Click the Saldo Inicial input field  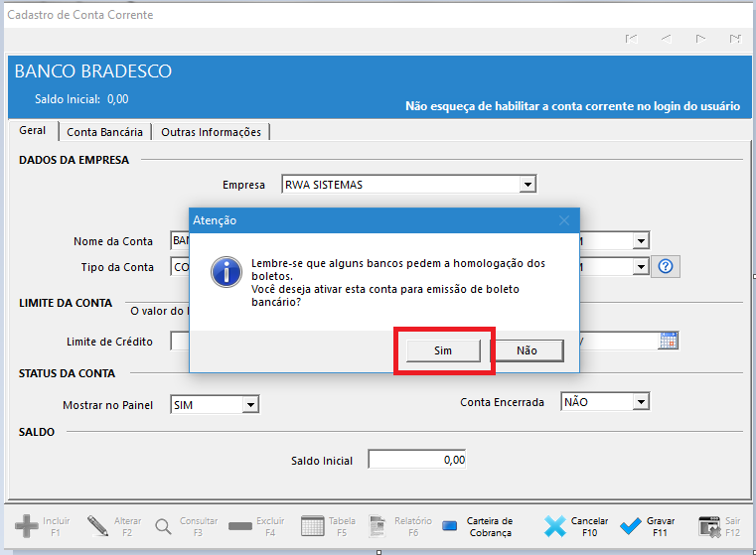[x=417, y=460]
